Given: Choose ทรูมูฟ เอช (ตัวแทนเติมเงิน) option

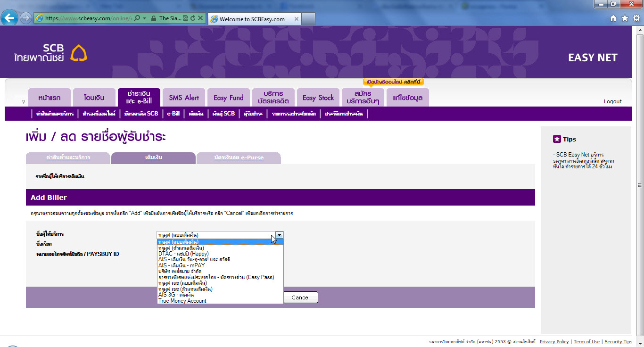Looking at the screenshot, I should click(x=220, y=289).
